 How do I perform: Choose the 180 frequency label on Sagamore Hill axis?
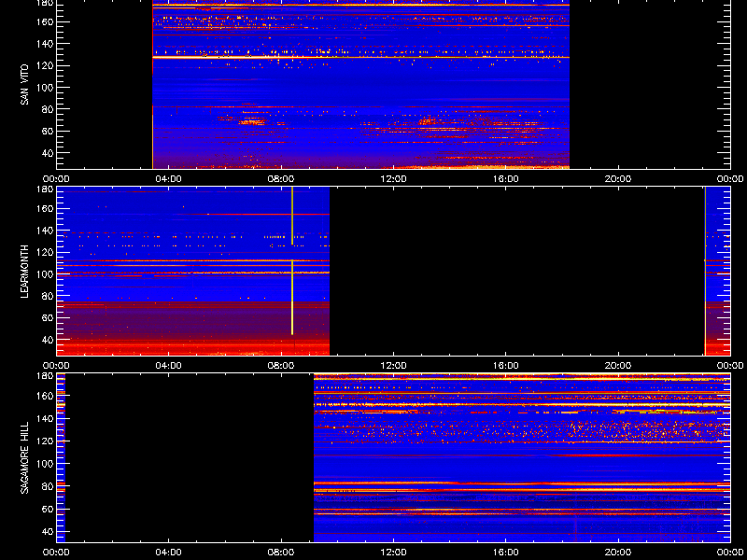tap(46, 375)
